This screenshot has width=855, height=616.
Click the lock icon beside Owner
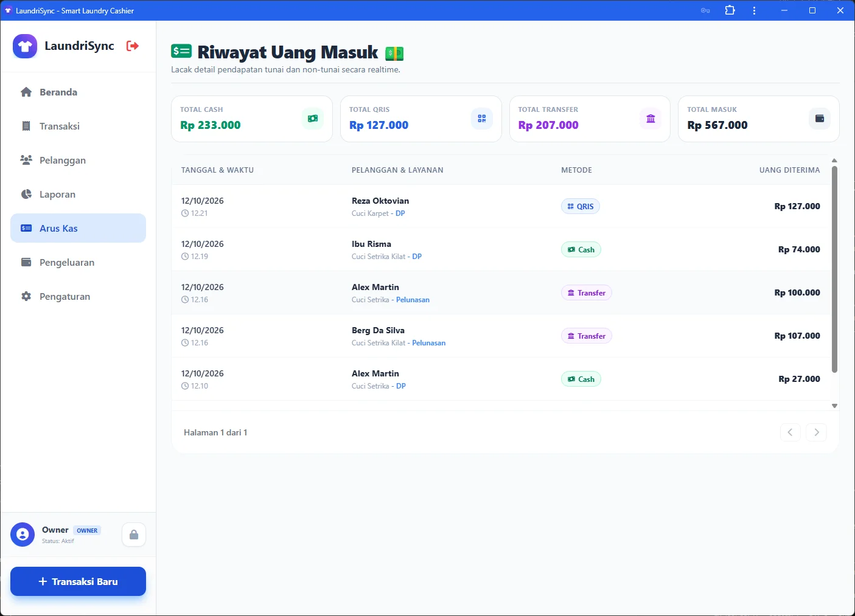134,535
